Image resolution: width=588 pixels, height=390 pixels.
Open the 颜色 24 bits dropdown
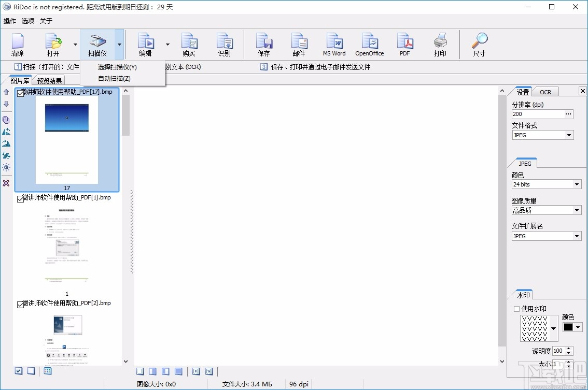click(x=577, y=184)
